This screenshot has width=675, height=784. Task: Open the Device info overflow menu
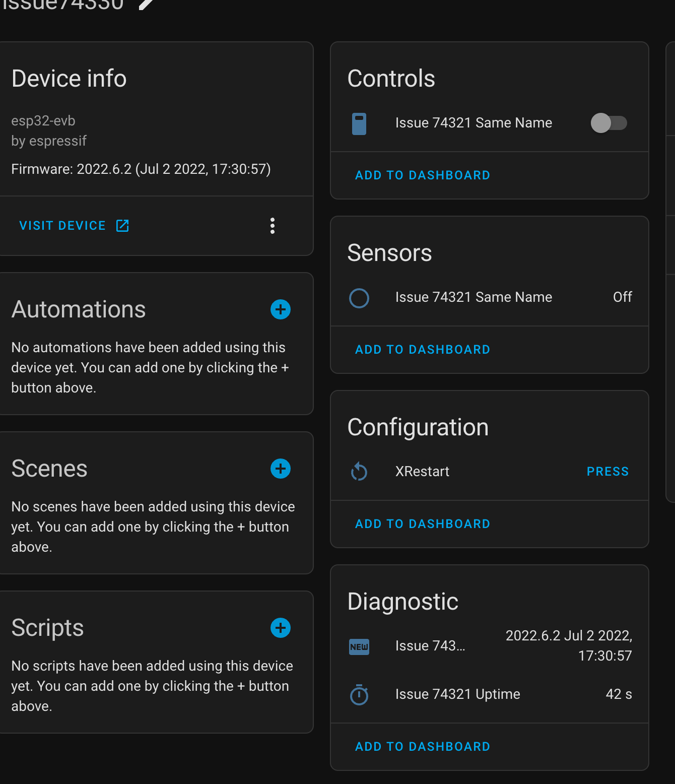[x=272, y=226]
